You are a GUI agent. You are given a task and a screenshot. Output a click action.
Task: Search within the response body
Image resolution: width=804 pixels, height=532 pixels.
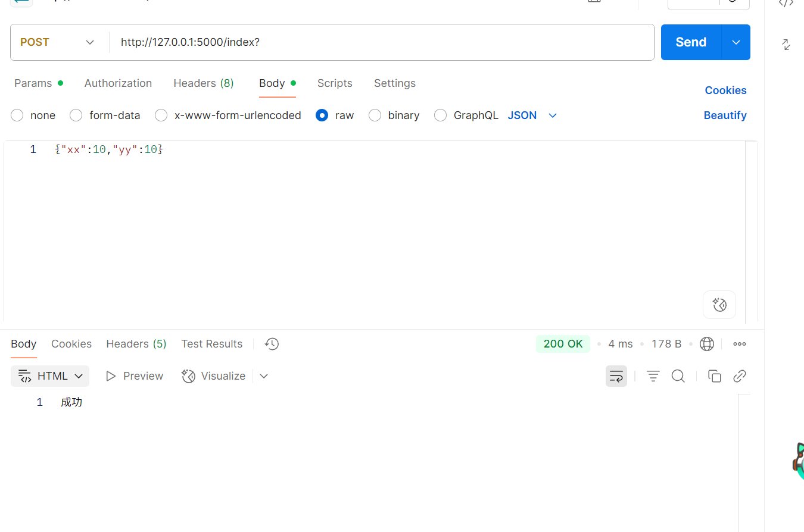click(x=678, y=376)
